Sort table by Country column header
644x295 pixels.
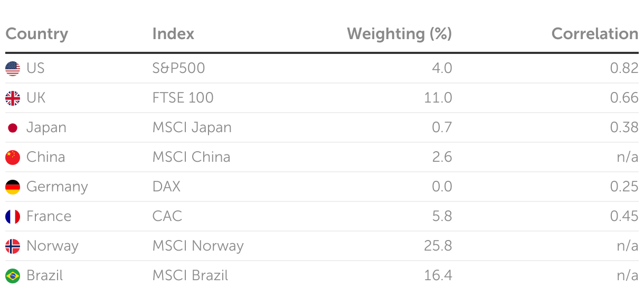tap(37, 34)
